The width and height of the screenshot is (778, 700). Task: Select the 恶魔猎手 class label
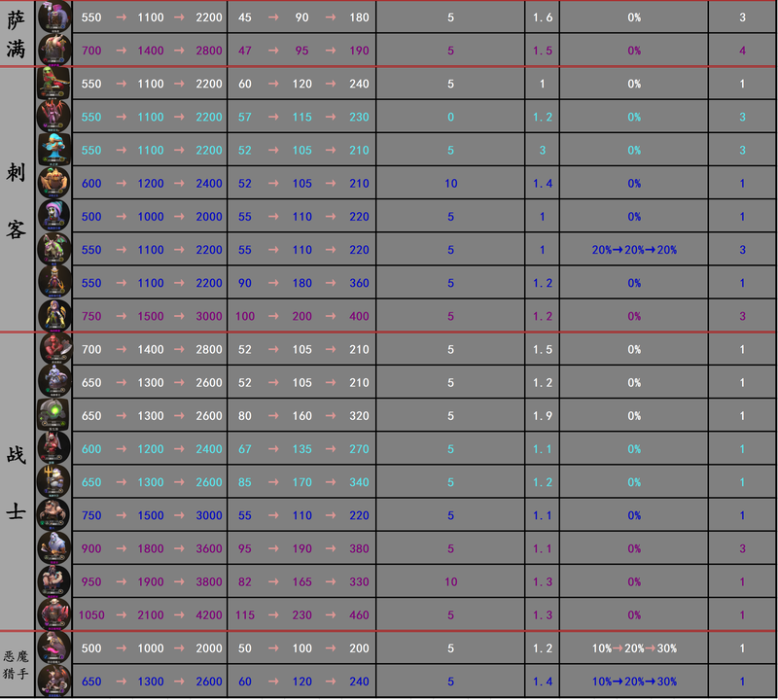[x=17, y=664]
